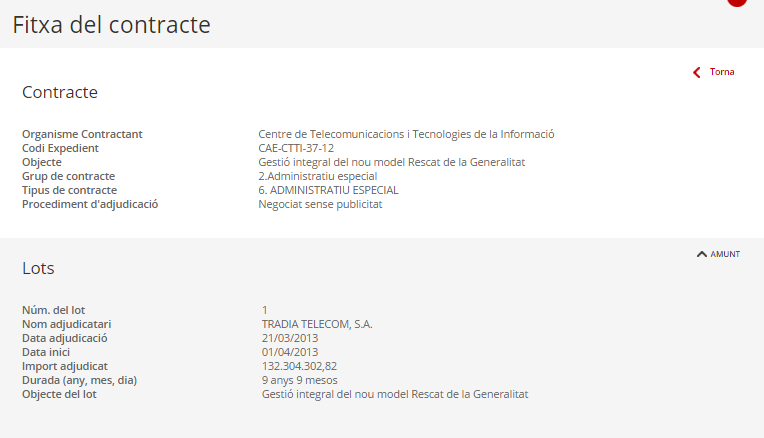Click the TRADIA TELECOM, S.A. awardee name
This screenshot has height=438, width=764.
click(317, 324)
